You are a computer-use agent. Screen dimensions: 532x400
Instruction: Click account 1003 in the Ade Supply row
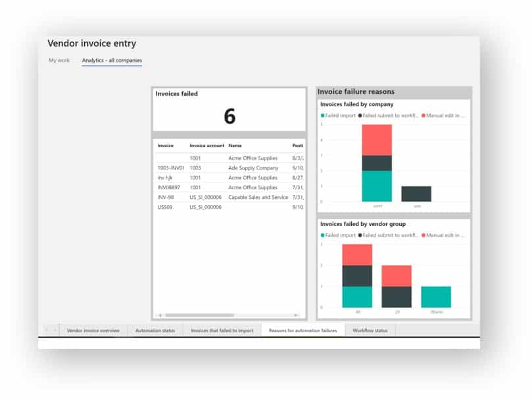pyautogui.click(x=195, y=167)
